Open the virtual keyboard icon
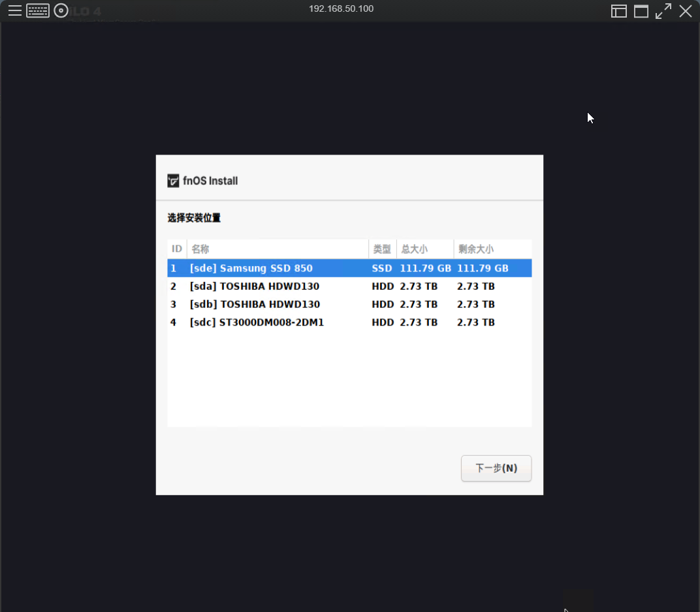Viewport: 700px width, 612px height. [38, 10]
